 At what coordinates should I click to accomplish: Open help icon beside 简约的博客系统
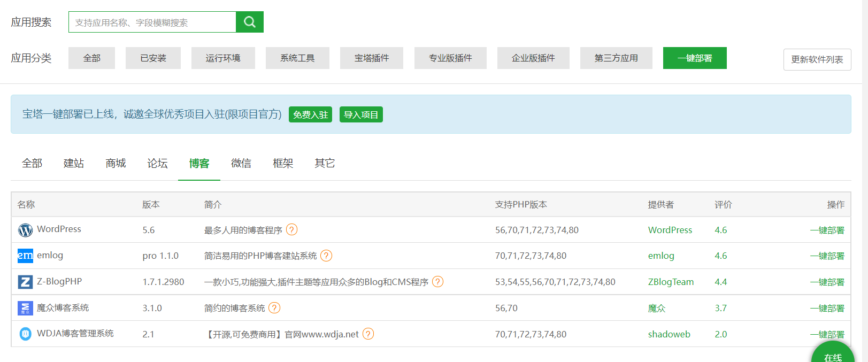(274, 307)
